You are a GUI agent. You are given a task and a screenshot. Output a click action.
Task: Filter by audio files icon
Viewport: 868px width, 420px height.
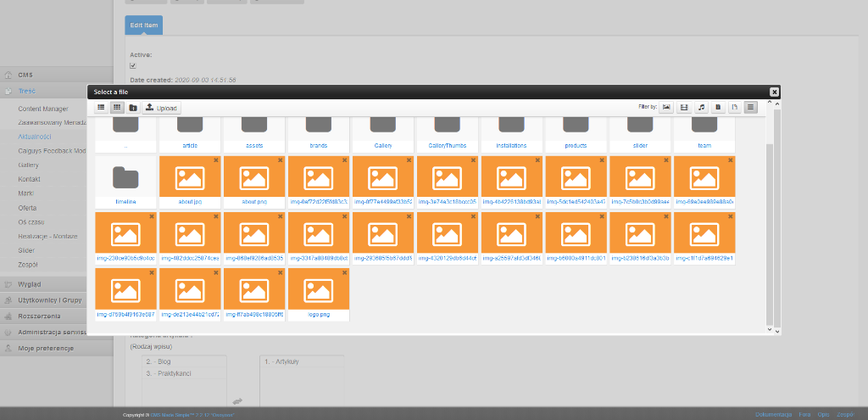tap(701, 108)
